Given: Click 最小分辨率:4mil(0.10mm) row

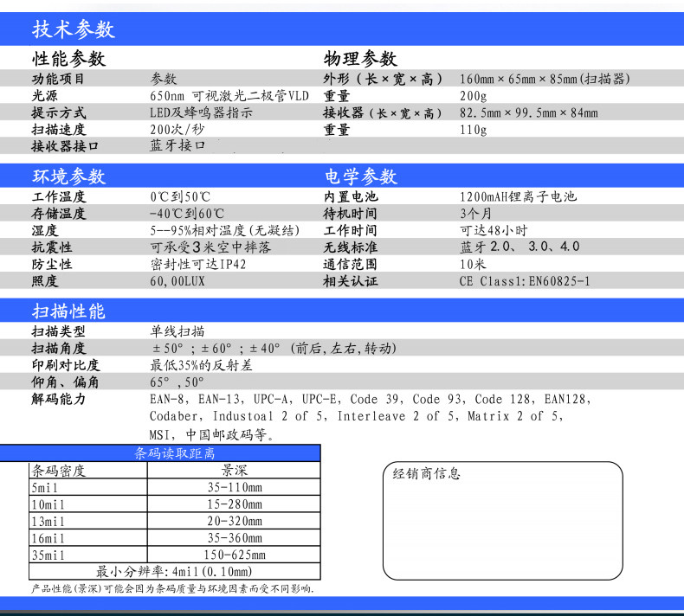Looking at the screenshot, I should 175,572.
